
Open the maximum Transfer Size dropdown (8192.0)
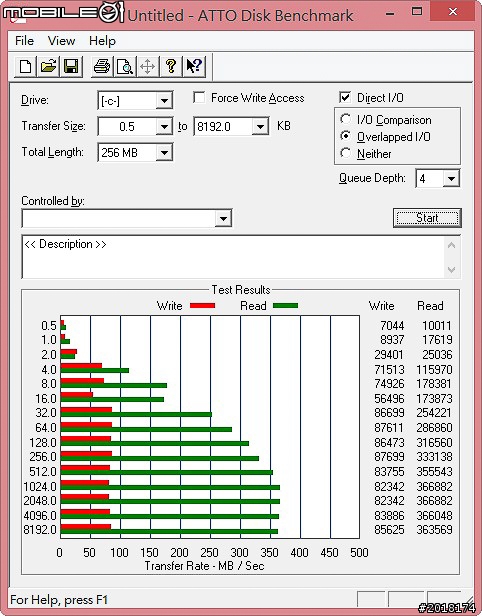(260, 126)
